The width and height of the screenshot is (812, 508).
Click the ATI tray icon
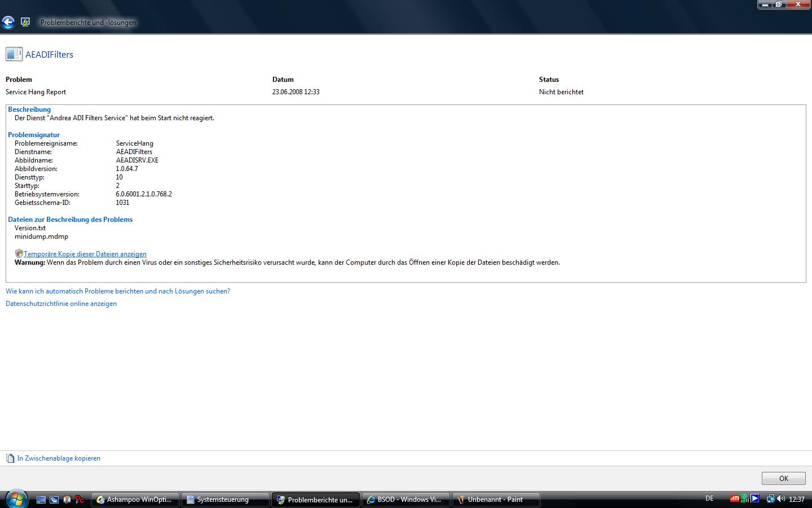[x=734, y=499]
